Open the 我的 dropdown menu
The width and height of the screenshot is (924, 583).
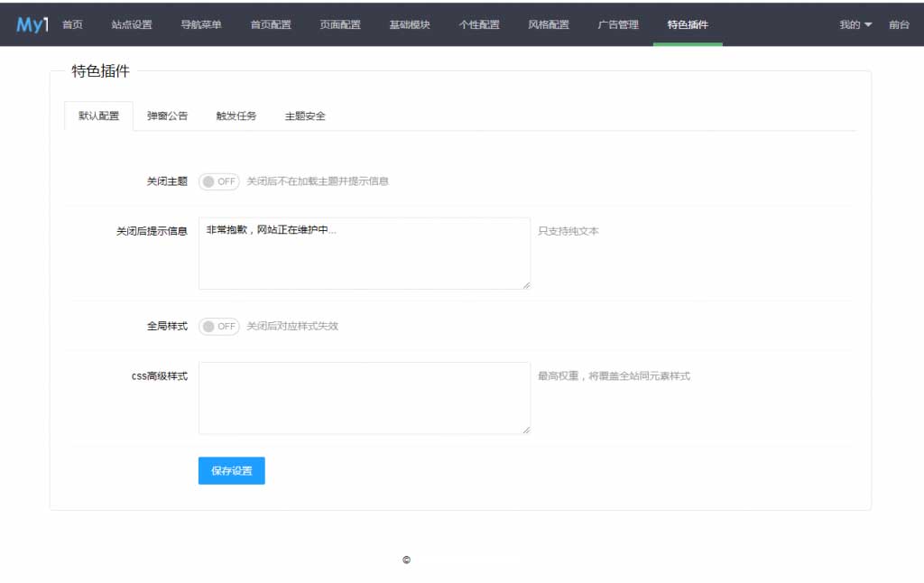pyautogui.click(x=854, y=25)
